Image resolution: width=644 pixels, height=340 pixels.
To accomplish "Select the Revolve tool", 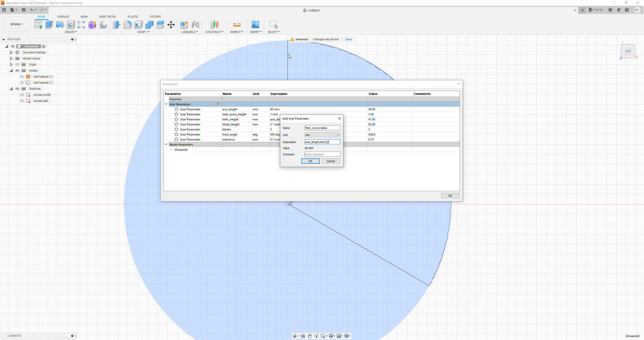I will click(x=60, y=24).
